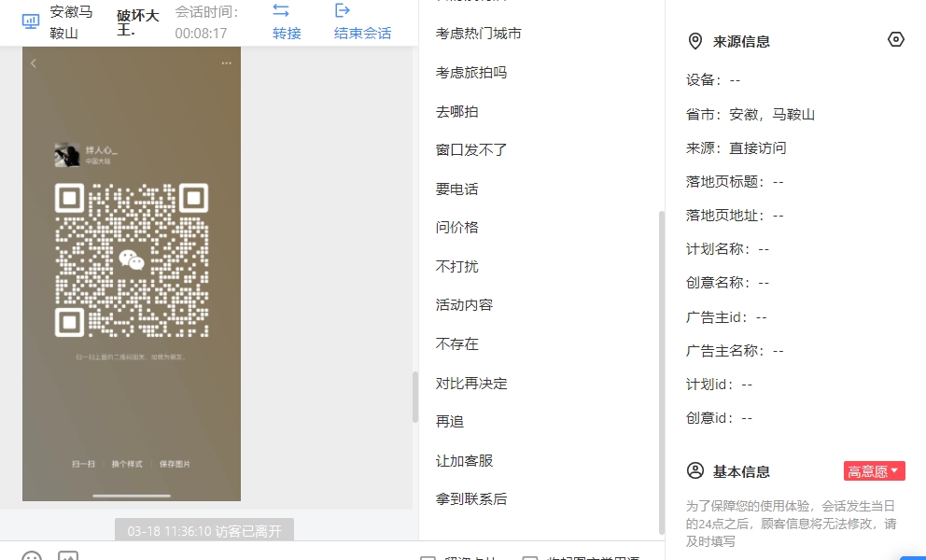This screenshot has height=560, width=926.
Task: Select quick reply 考虑旅拍吗
Action: click(471, 73)
